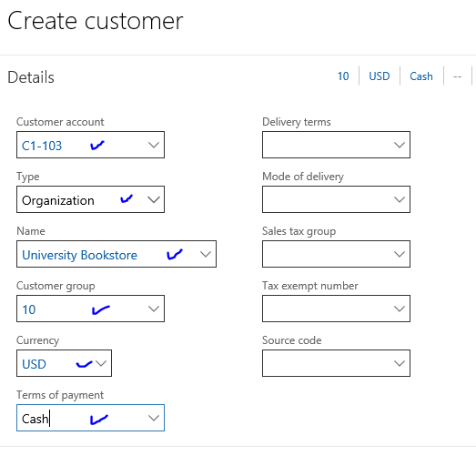Open the Currency dropdown arrow
Image resolution: width=476 pixels, height=456 pixels.
tap(101, 363)
